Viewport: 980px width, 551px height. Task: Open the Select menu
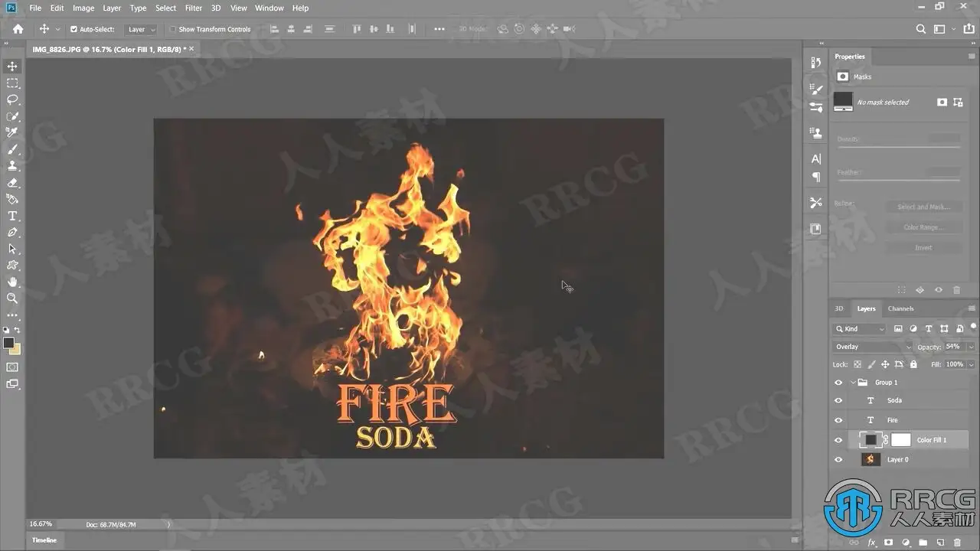pos(165,8)
